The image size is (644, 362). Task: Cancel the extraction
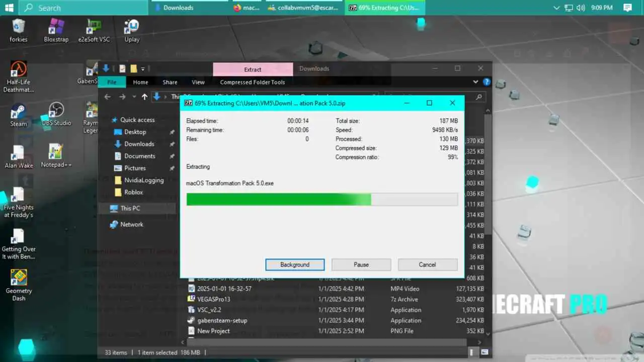(427, 264)
